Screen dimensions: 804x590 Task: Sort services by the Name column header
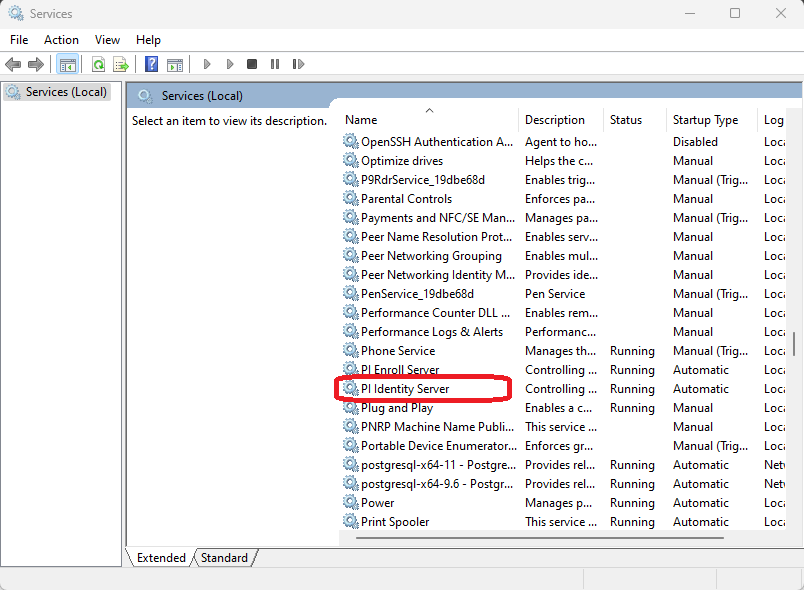click(430, 119)
